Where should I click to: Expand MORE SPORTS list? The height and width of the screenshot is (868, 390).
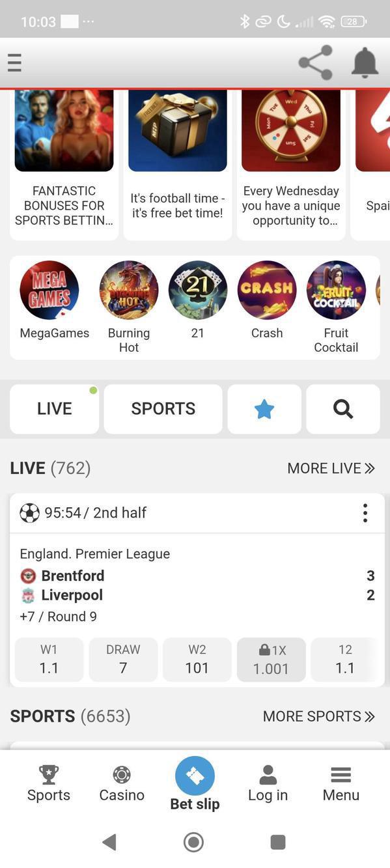point(318,716)
